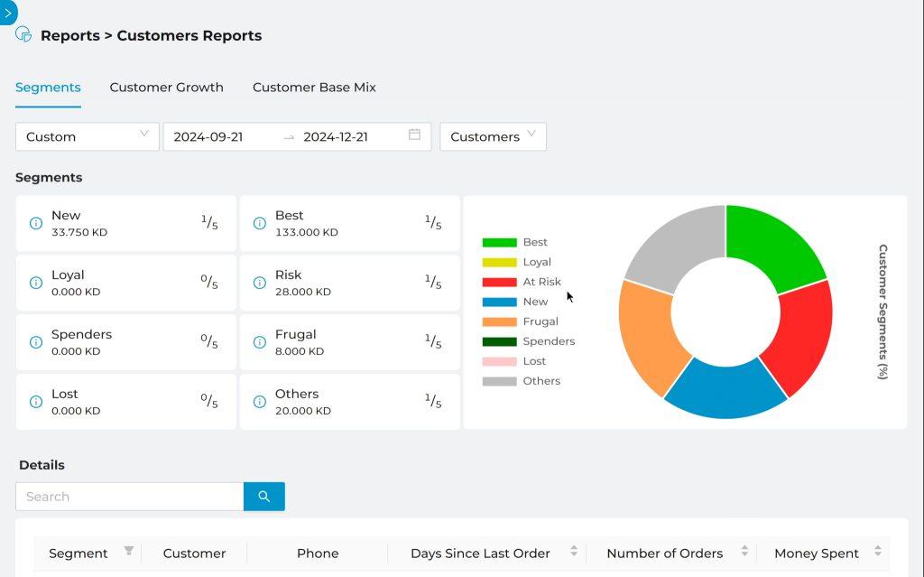Viewport: 924px width, 577px height.
Task: Click info icon beside Loyal segment
Action: (36, 283)
